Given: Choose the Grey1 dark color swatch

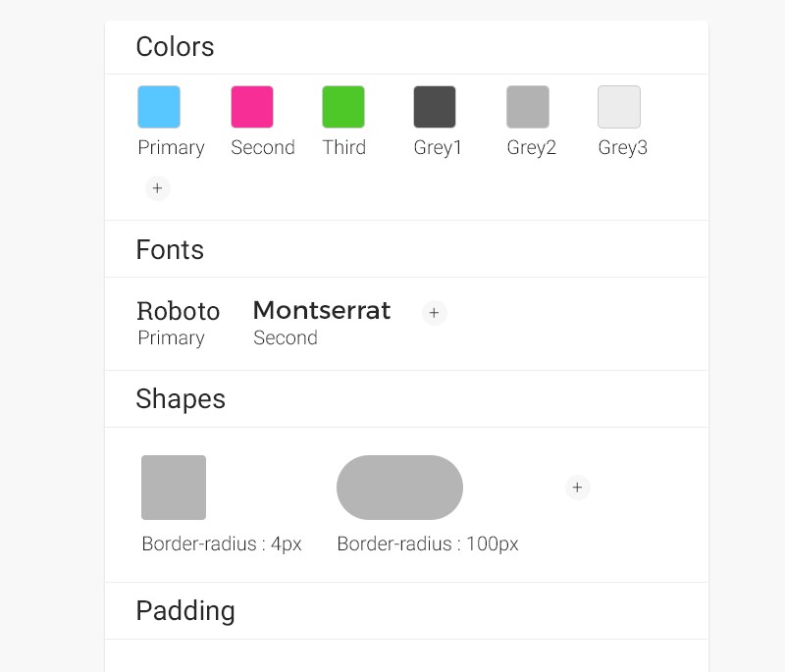Looking at the screenshot, I should [435, 107].
